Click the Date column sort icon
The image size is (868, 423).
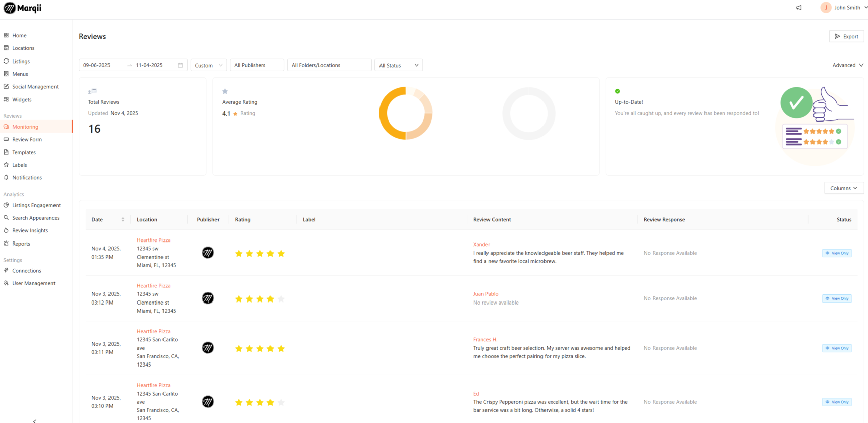tap(123, 220)
